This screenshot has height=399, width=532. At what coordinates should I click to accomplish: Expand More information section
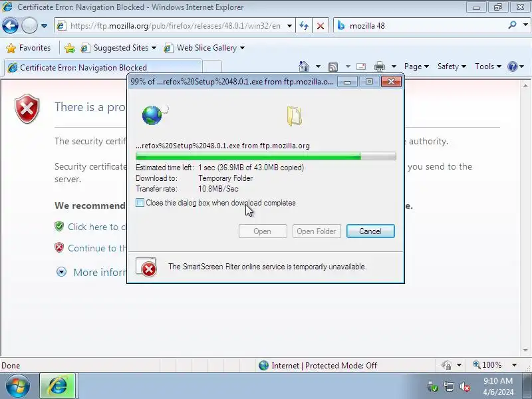click(61, 272)
